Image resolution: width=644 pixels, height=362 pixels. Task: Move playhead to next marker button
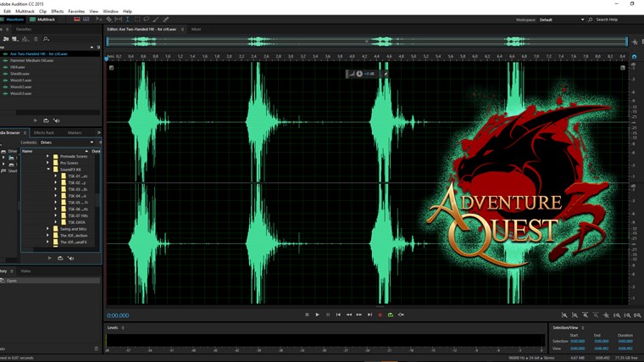coord(369,315)
